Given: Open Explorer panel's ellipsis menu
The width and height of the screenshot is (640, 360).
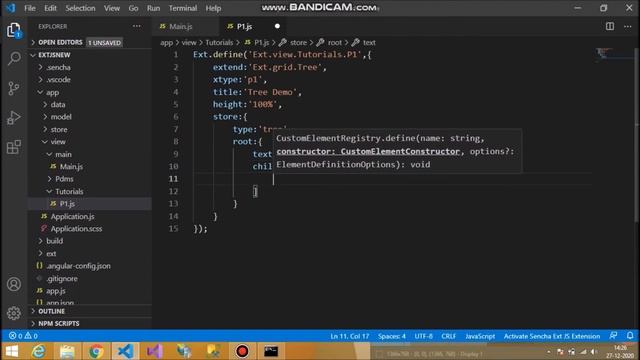Looking at the screenshot, I should (137, 26).
